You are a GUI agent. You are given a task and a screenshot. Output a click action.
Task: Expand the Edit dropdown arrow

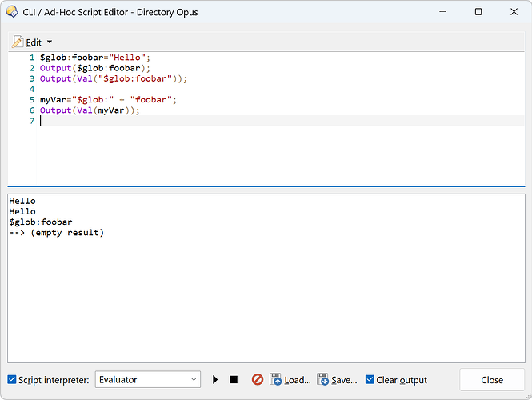[x=50, y=42]
